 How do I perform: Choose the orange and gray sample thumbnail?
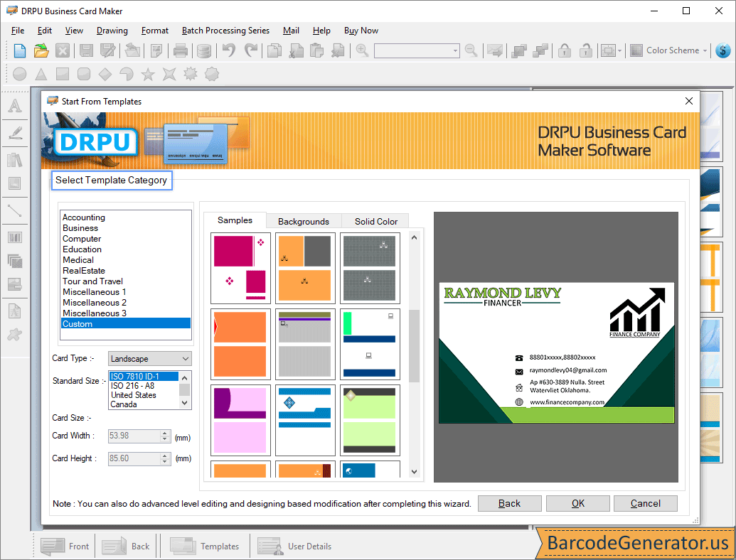[x=305, y=269]
